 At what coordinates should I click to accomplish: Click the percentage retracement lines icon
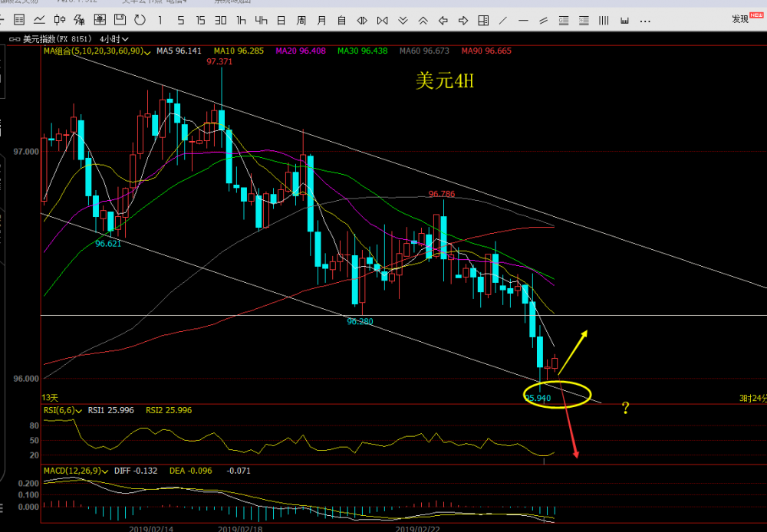point(584,21)
